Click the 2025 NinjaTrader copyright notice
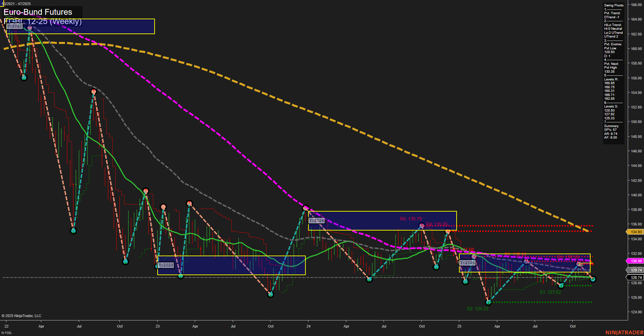Screen dimensions: 644x336 click(22, 315)
